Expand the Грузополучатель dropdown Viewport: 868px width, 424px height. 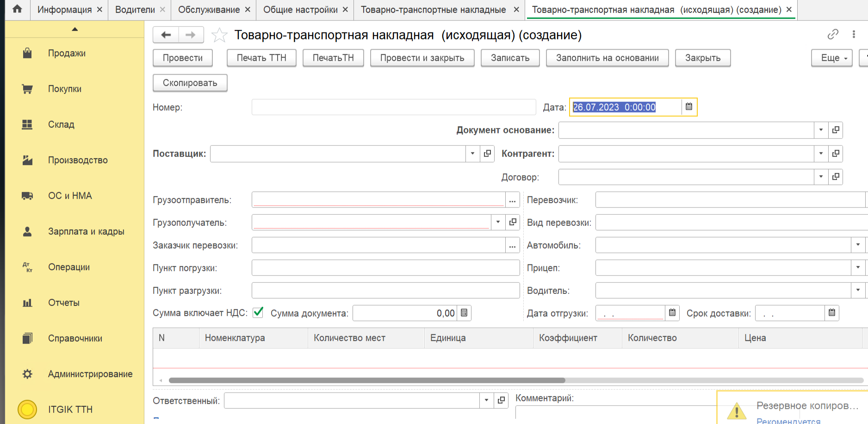498,222
